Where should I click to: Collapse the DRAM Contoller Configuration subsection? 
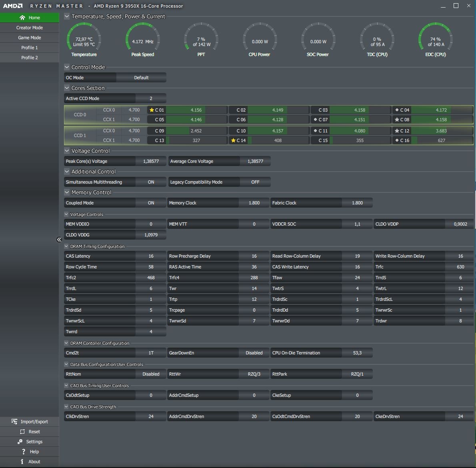(x=66, y=343)
